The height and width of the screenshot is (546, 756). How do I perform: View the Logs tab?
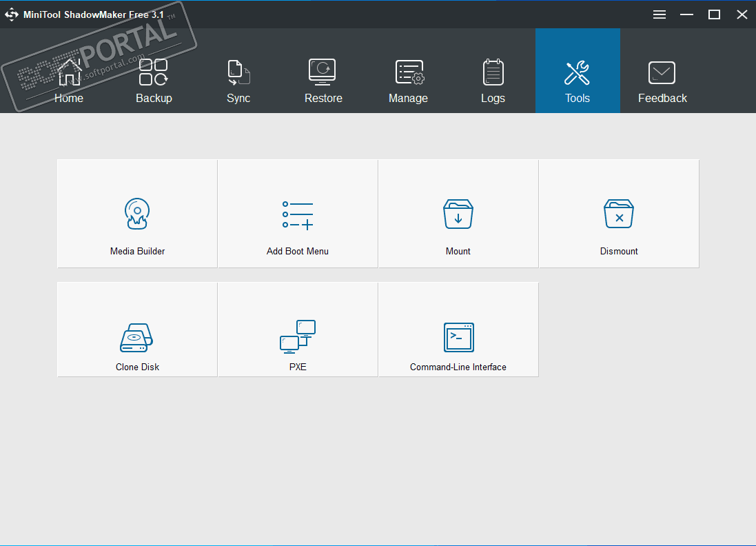(493, 71)
